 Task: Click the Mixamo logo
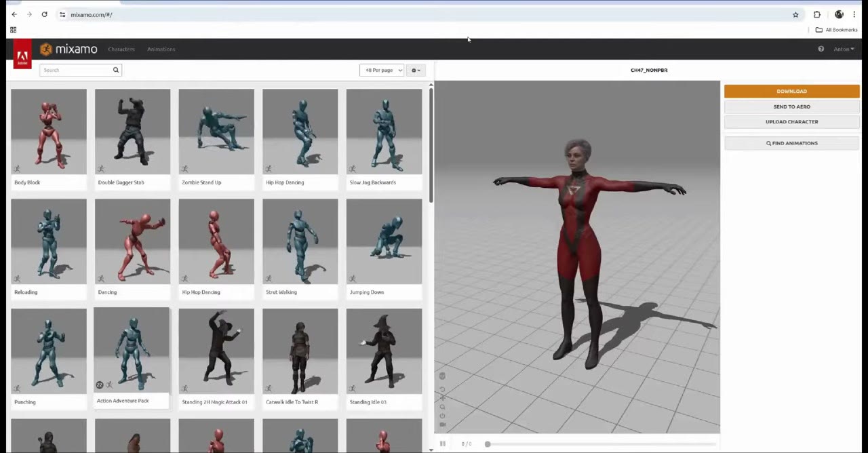[68, 49]
